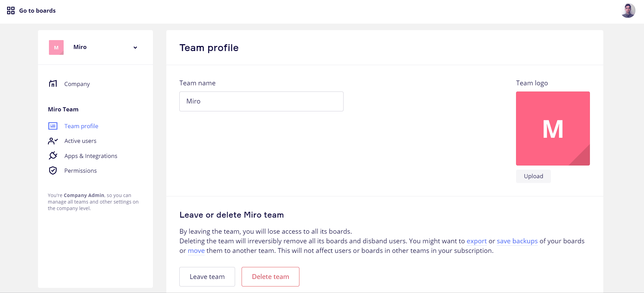Click the Apps & Integrations plug icon
The width and height of the screenshot is (644, 293).
(x=53, y=156)
